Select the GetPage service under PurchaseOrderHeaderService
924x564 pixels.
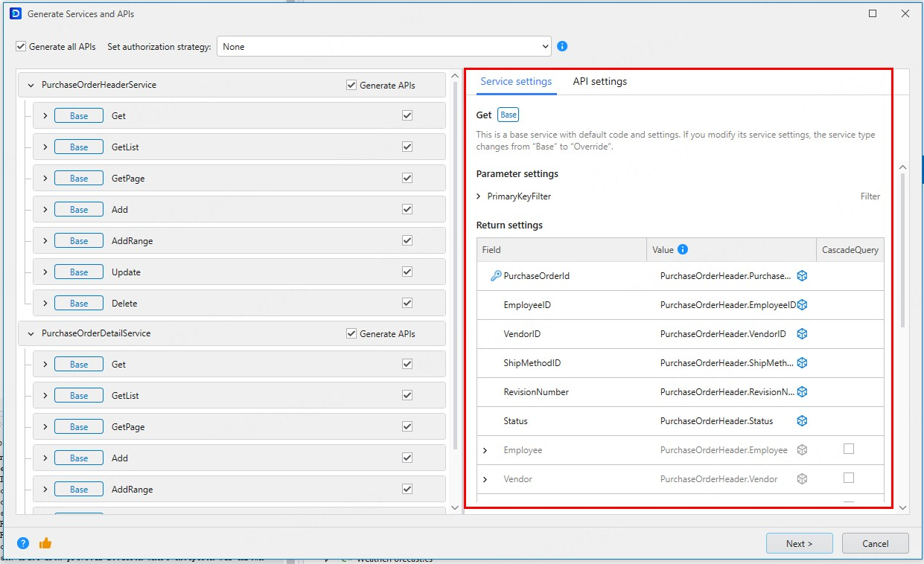[x=128, y=179]
